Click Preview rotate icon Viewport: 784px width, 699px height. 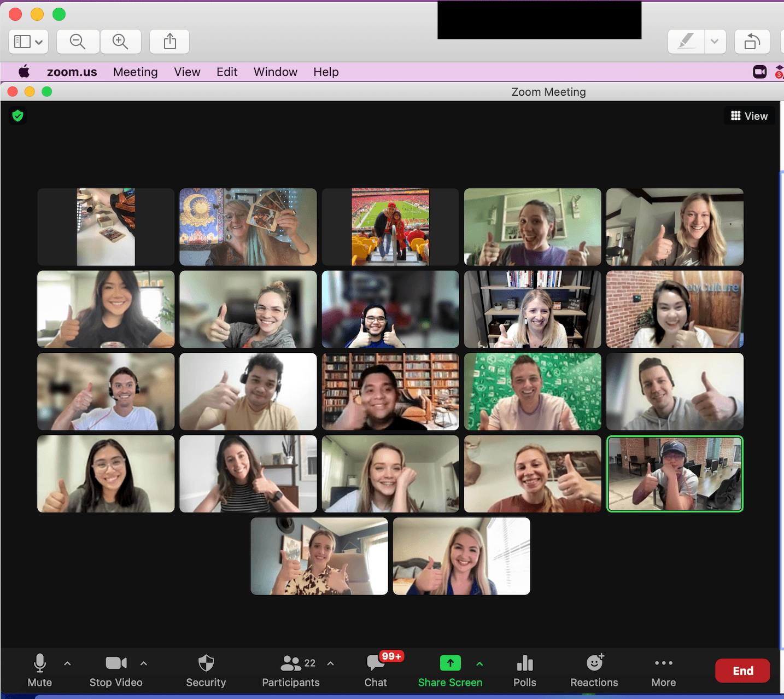click(752, 42)
